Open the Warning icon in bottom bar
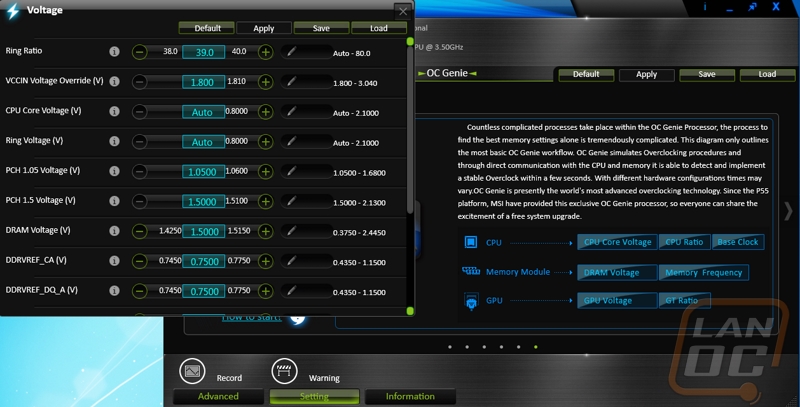The height and width of the screenshot is (407, 800). [x=285, y=372]
